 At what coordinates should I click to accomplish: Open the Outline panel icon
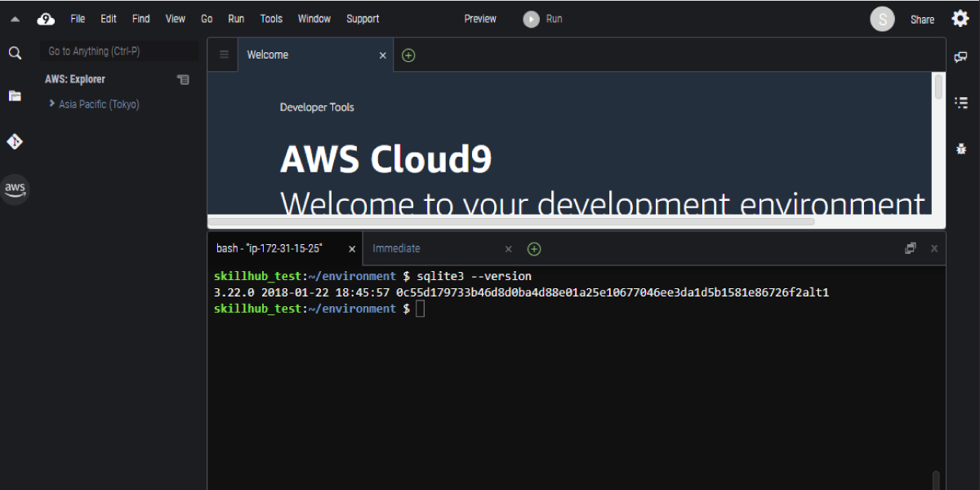[x=961, y=102]
